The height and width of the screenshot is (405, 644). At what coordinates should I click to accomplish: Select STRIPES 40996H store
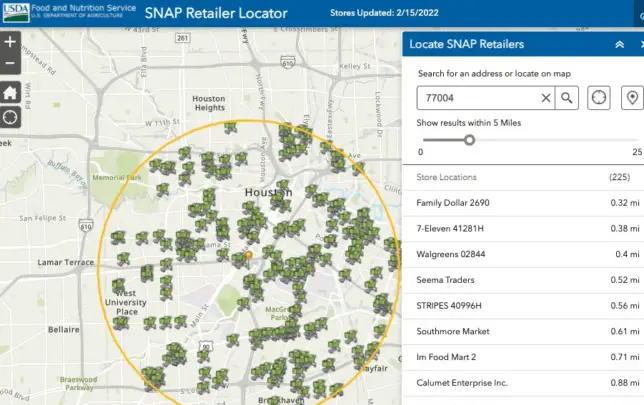point(523,306)
